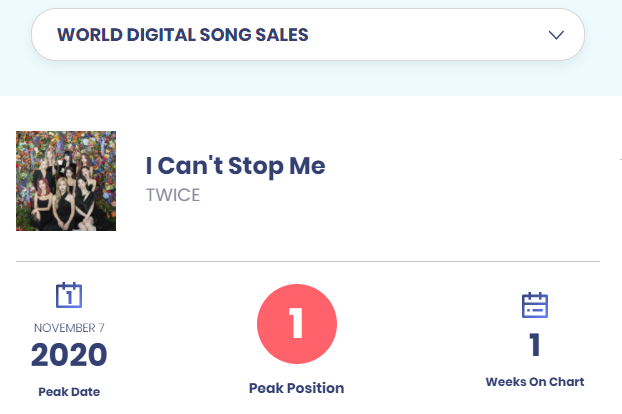This screenshot has height=414, width=622.
Task: Click the Weeks On Chart calendar icon
Action: pos(535,304)
